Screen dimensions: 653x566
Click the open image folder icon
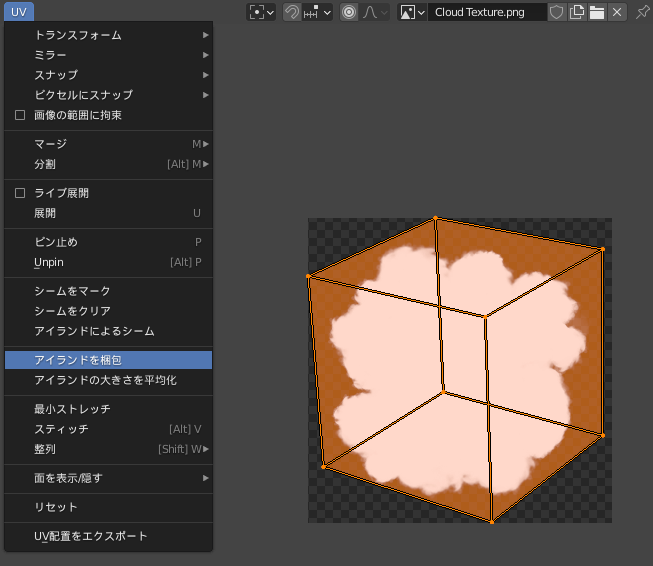pyautogui.click(x=597, y=12)
